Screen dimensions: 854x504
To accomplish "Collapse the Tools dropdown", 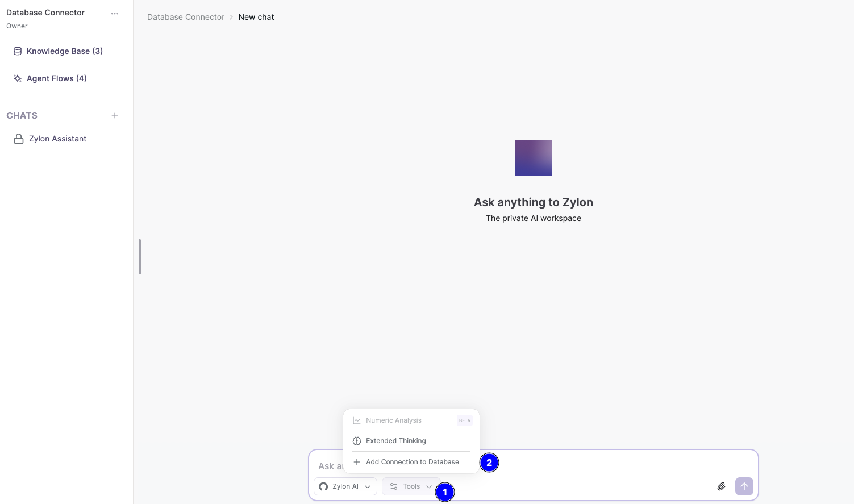I will (x=410, y=486).
